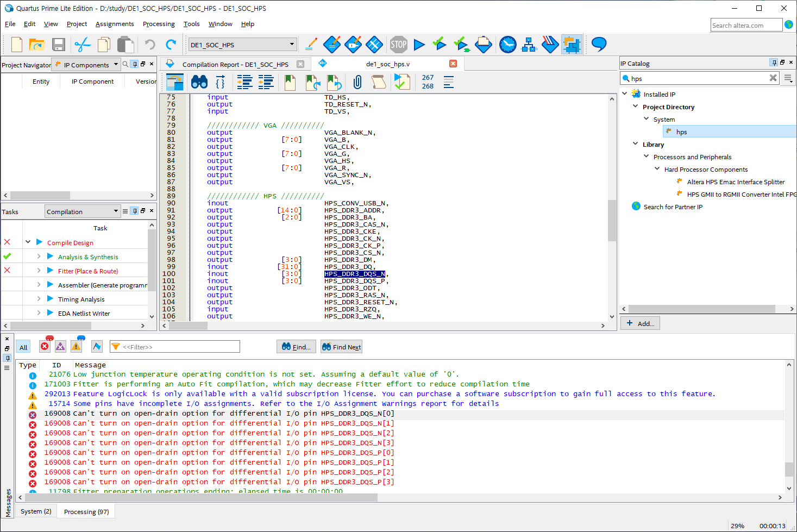
Task: Collapse Installed IP tree node
Action: 625,93
